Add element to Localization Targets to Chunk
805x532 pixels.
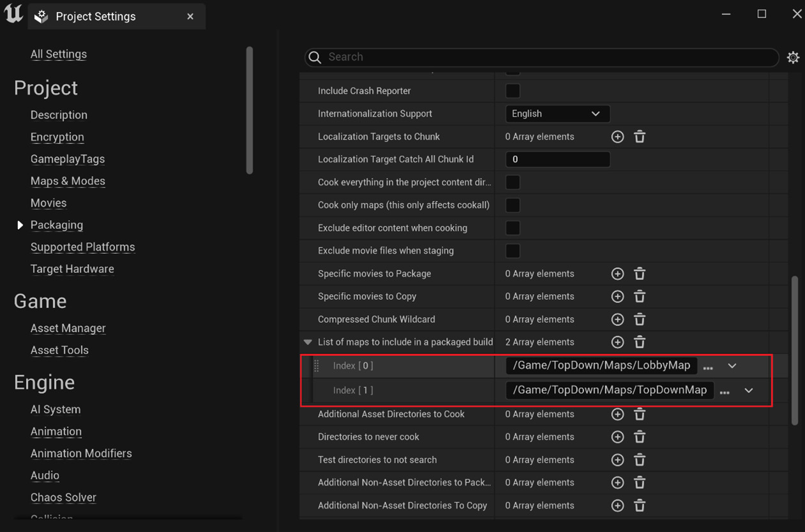[x=617, y=137]
